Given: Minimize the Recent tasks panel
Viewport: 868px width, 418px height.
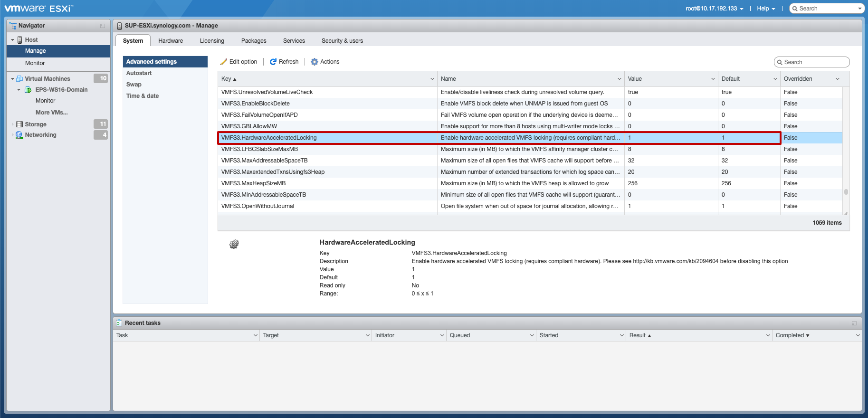Looking at the screenshot, I should click(x=854, y=323).
